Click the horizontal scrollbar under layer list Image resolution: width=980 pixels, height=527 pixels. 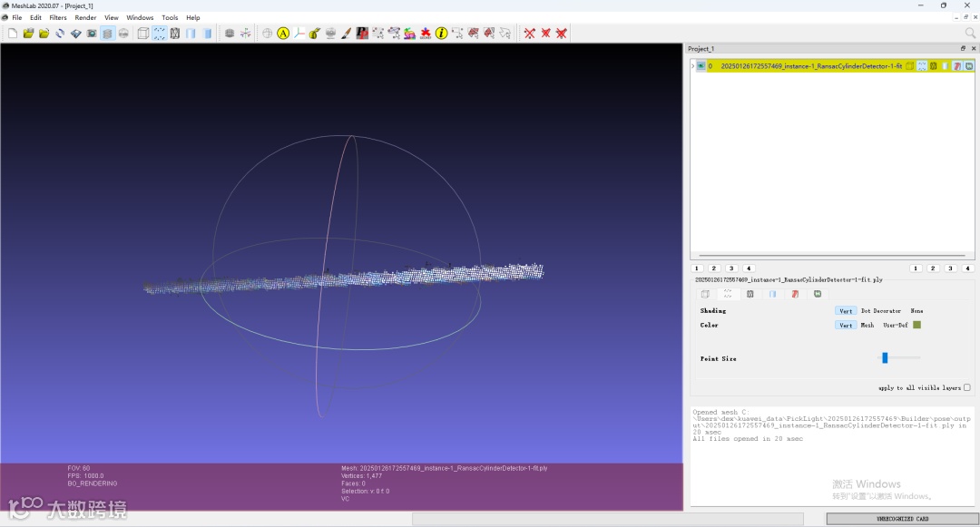pyautogui.click(x=832, y=256)
